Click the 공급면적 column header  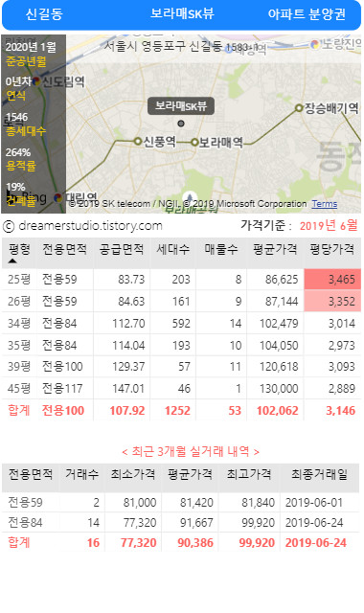coord(122,249)
